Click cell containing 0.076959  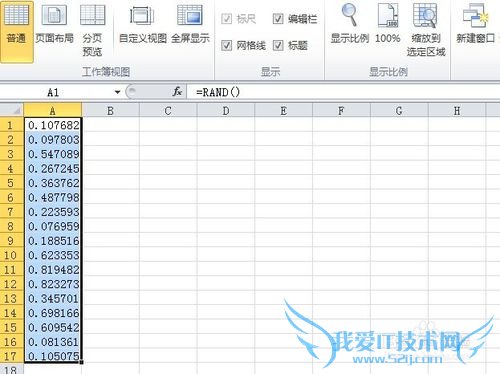coord(53,226)
